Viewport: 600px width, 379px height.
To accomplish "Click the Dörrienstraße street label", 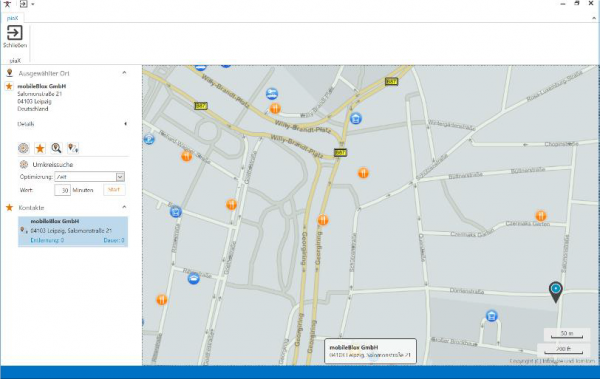I will pyautogui.click(x=466, y=291).
